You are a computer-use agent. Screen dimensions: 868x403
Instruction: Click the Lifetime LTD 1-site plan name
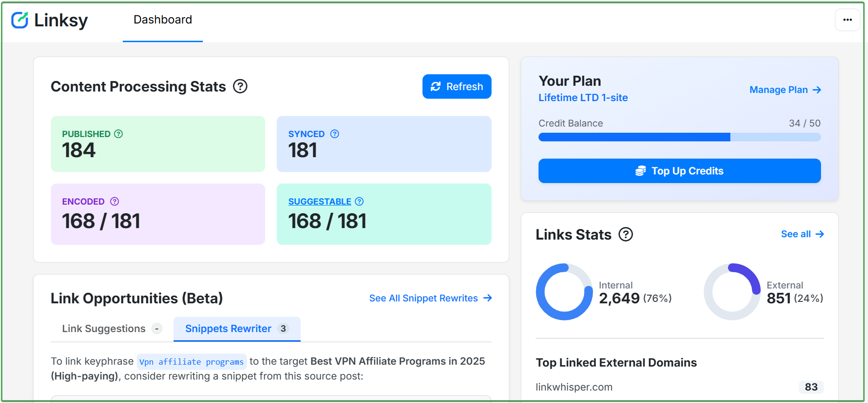[583, 98]
